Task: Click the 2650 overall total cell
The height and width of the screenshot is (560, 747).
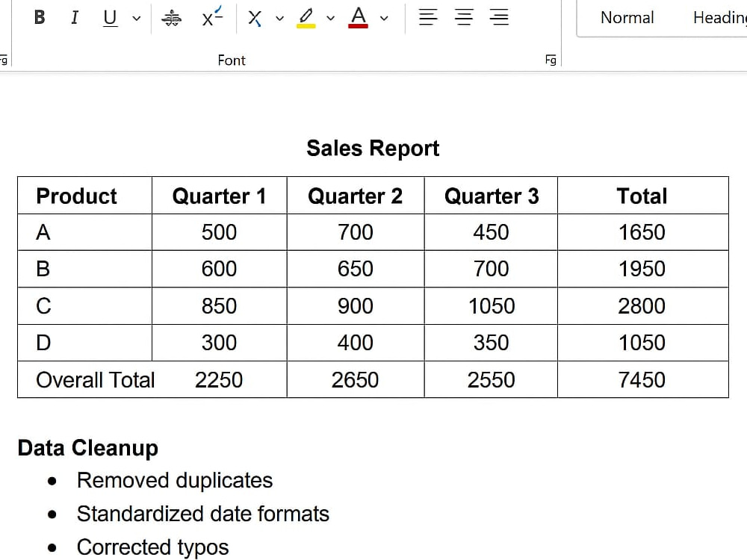Action: (x=356, y=380)
